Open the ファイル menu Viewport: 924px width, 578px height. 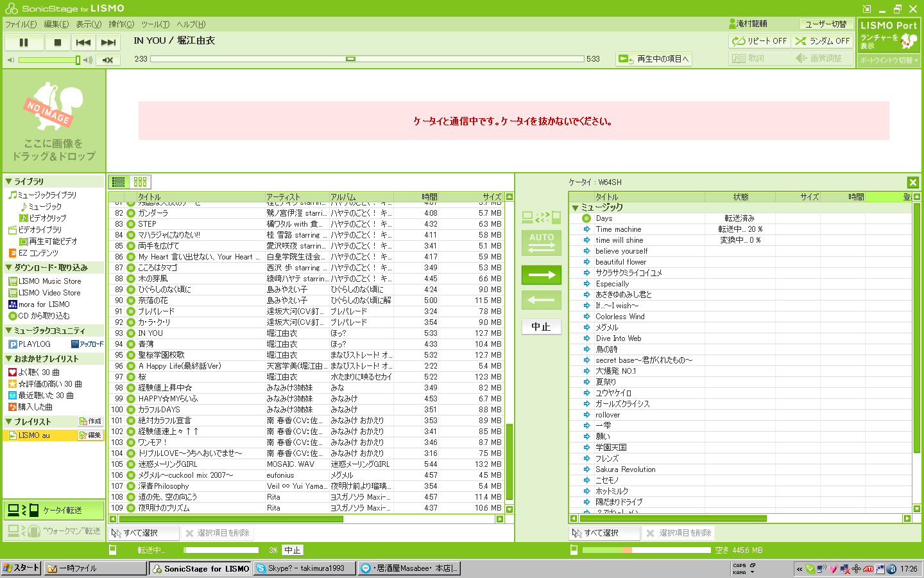point(21,24)
